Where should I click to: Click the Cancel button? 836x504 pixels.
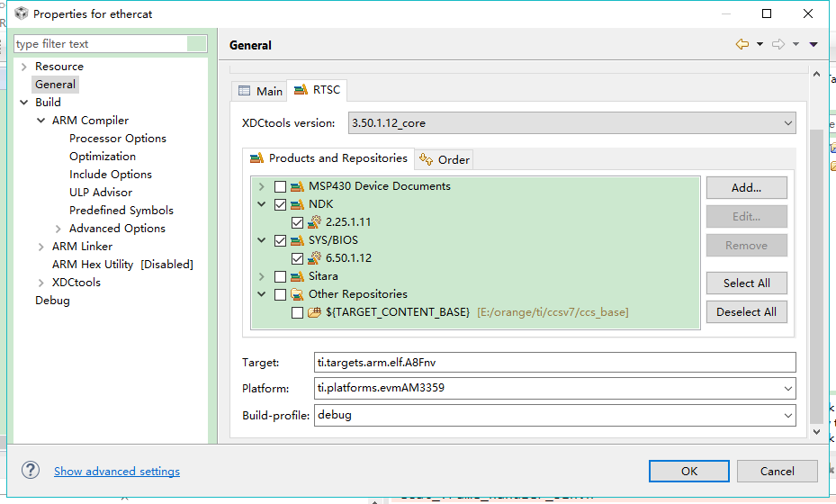(x=778, y=471)
